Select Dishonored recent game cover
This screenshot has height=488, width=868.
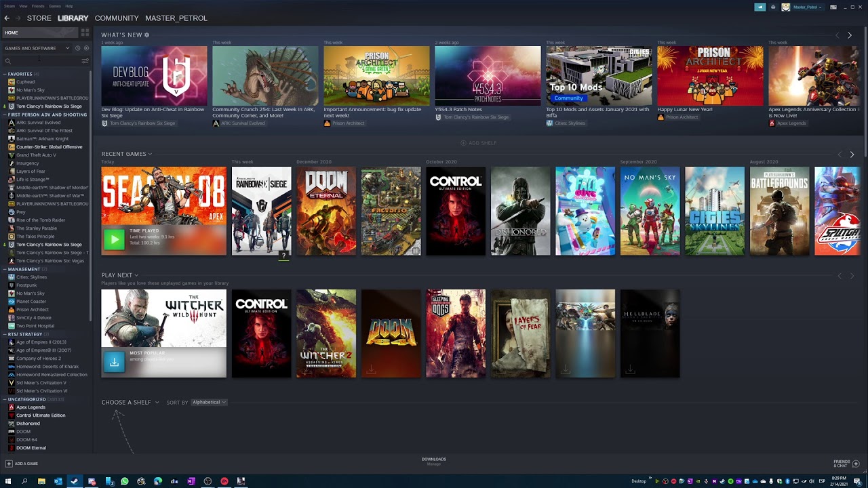tap(521, 211)
